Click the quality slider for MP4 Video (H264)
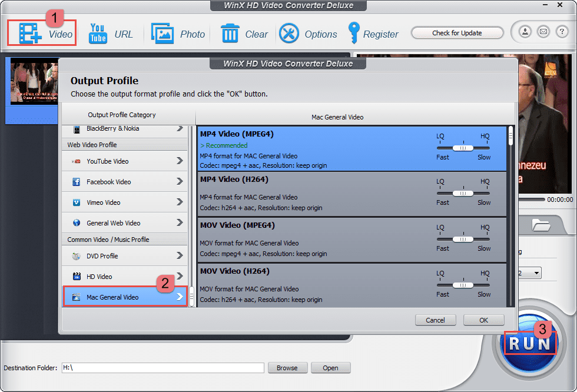This screenshot has width=577, height=392. click(x=463, y=193)
